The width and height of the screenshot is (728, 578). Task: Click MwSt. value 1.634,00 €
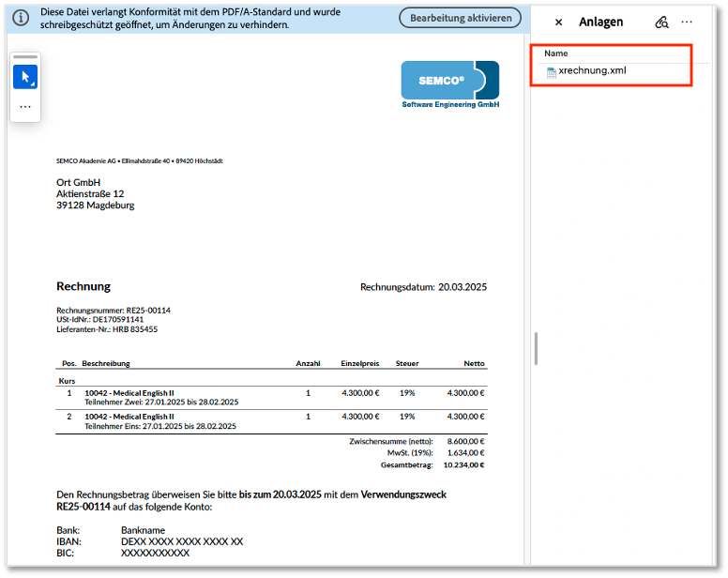pos(465,452)
